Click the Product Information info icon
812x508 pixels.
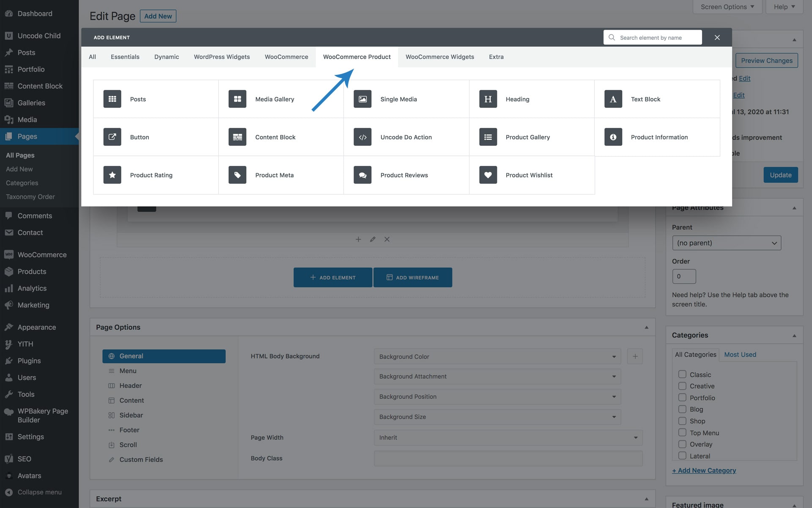coord(613,137)
